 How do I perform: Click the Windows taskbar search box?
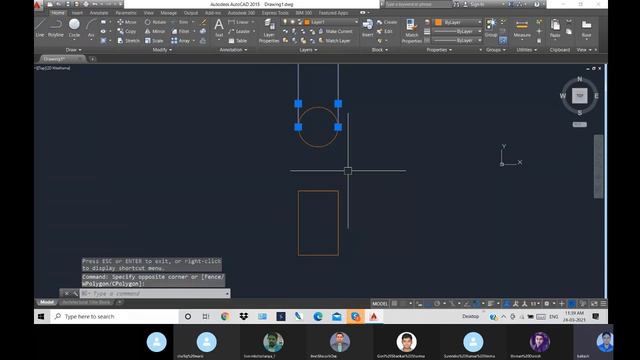click(x=114, y=316)
